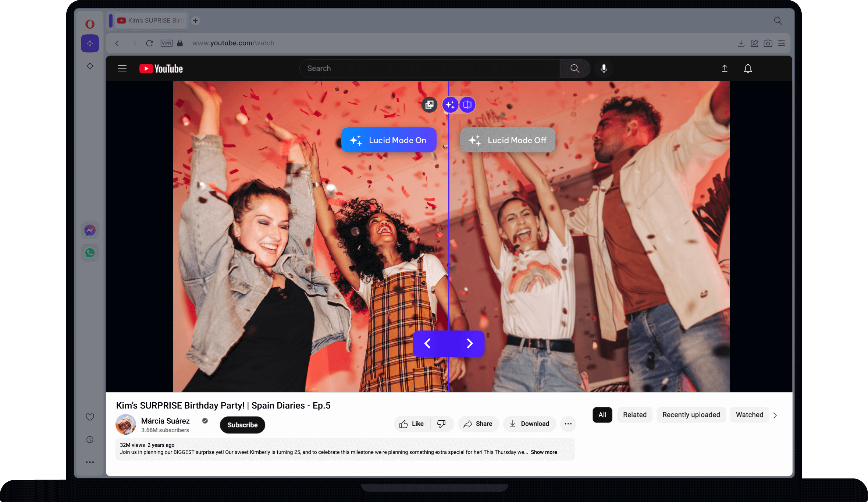Toggle the split comparison view button

click(x=467, y=105)
